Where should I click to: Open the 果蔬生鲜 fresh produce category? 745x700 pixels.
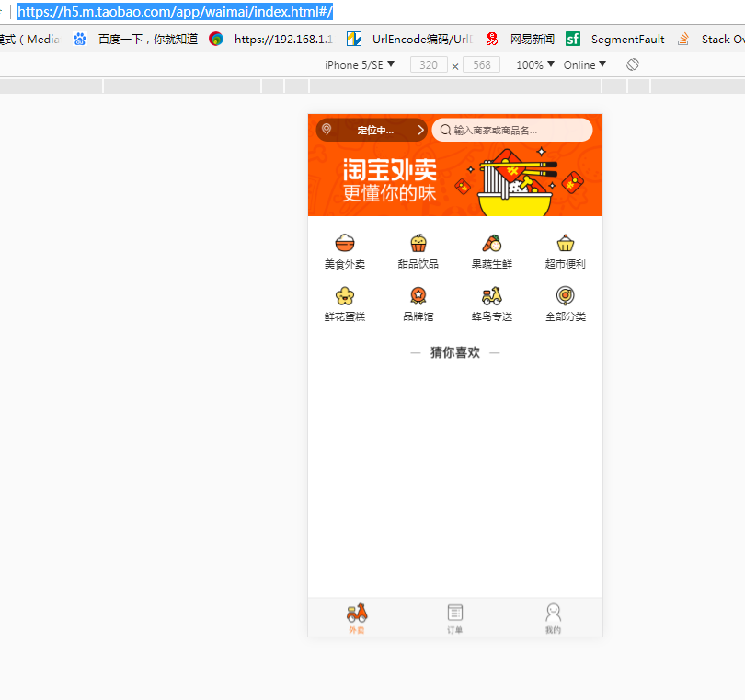tap(492, 252)
